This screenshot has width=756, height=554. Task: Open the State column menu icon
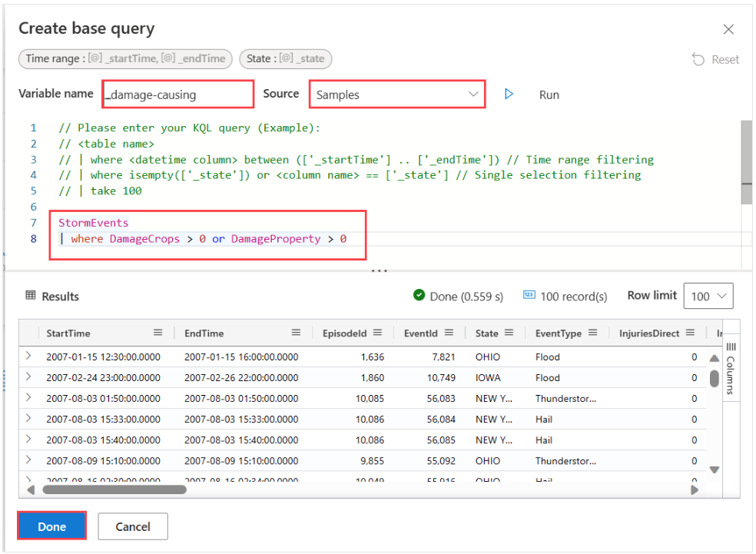click(509, 333)
